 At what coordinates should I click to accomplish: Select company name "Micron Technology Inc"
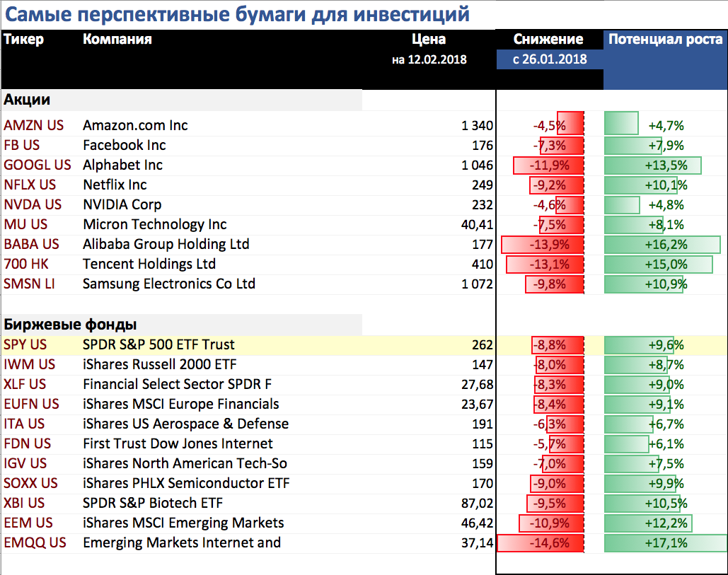(x=155, y=225)
